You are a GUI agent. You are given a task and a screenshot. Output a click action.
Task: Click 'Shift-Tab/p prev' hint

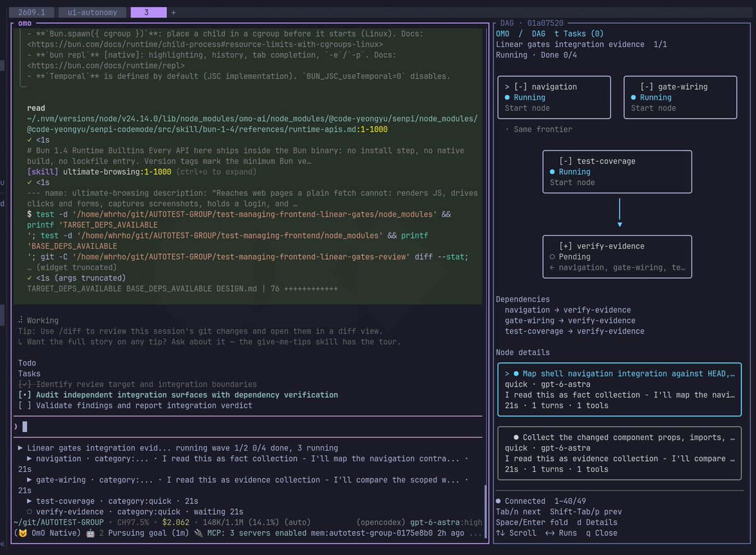pyautogui.click(x=586, y=512)
